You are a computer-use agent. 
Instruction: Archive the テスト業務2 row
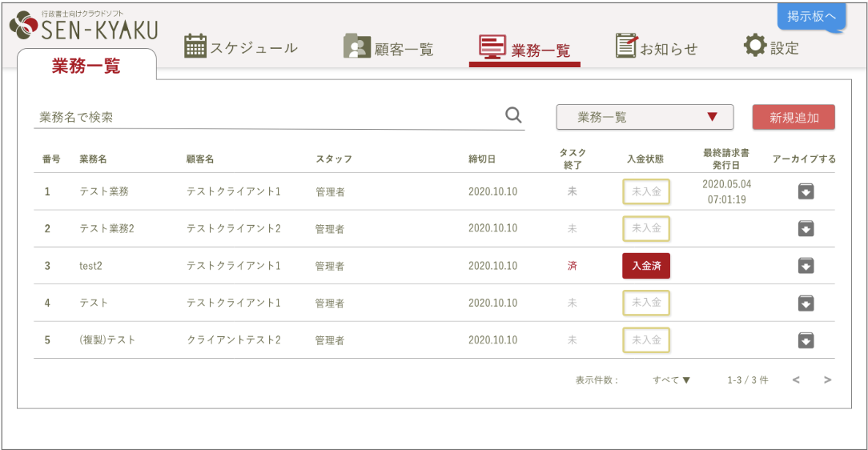click(806, 229)
